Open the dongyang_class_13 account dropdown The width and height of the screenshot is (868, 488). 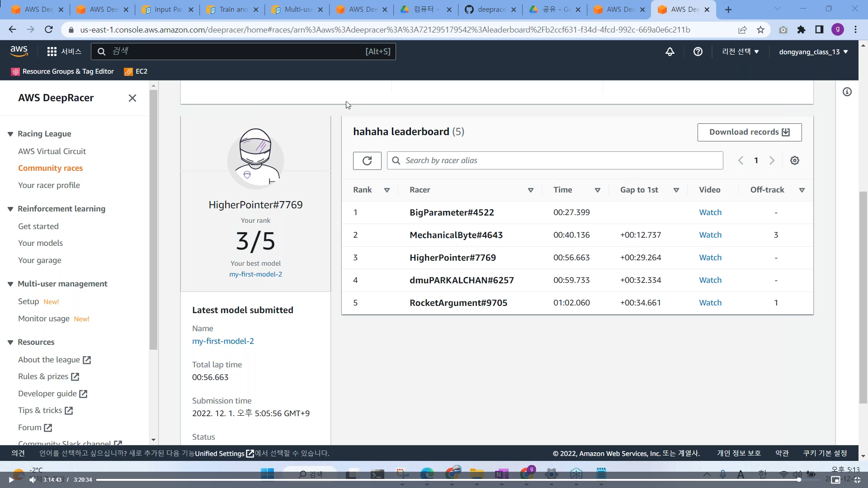(813, 52)
